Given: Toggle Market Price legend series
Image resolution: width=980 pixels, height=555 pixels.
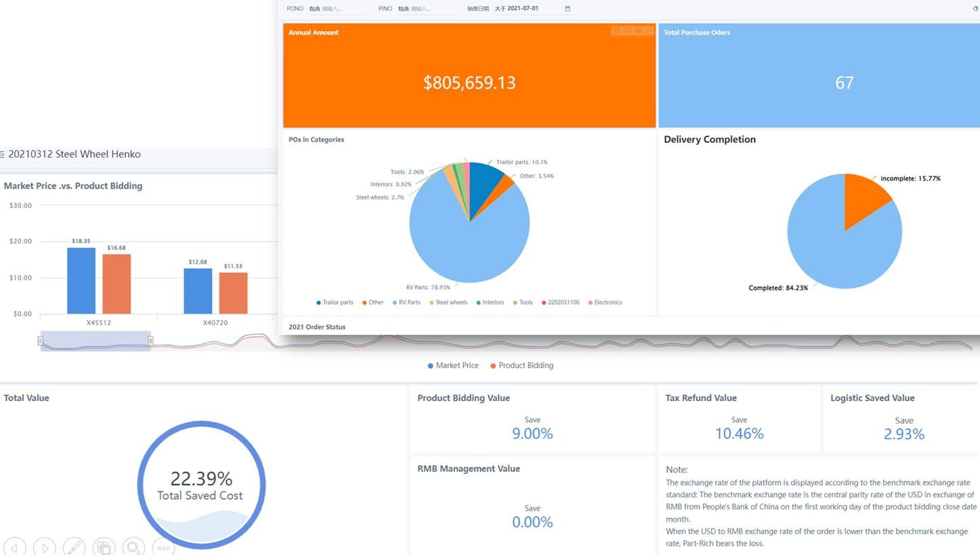Looking at the screenshot, I should coord(453,365).
